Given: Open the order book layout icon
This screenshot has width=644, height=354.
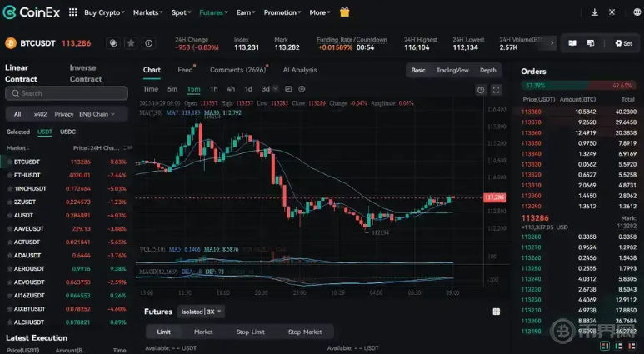Looking at the screenshot, I should tap(572, 42).
